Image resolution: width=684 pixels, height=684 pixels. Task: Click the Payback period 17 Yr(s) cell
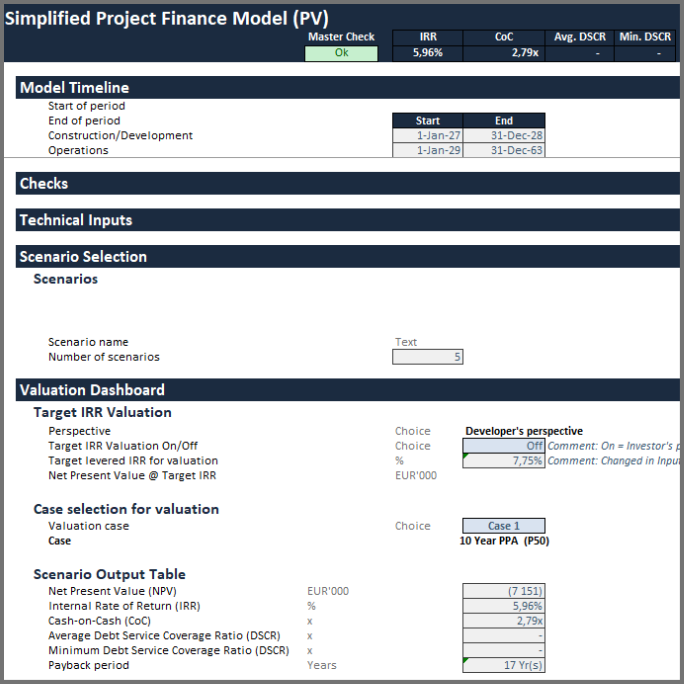pos(504,665)
